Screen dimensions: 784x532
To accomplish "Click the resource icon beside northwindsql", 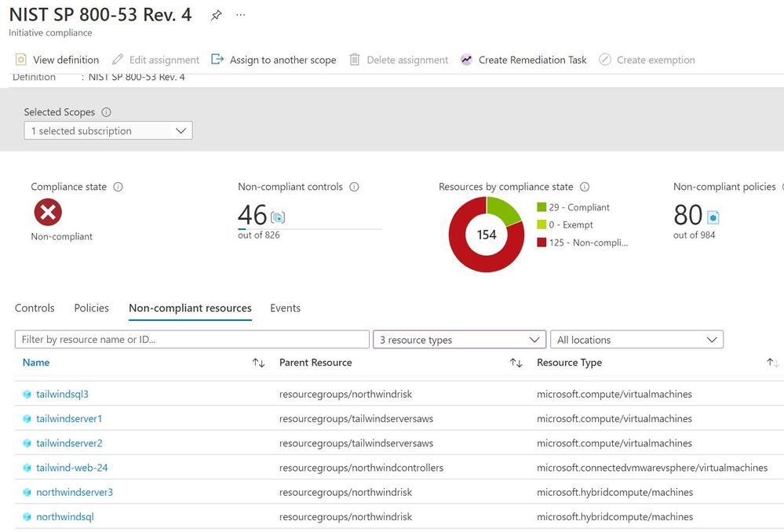I will click(x=27, y=516).
